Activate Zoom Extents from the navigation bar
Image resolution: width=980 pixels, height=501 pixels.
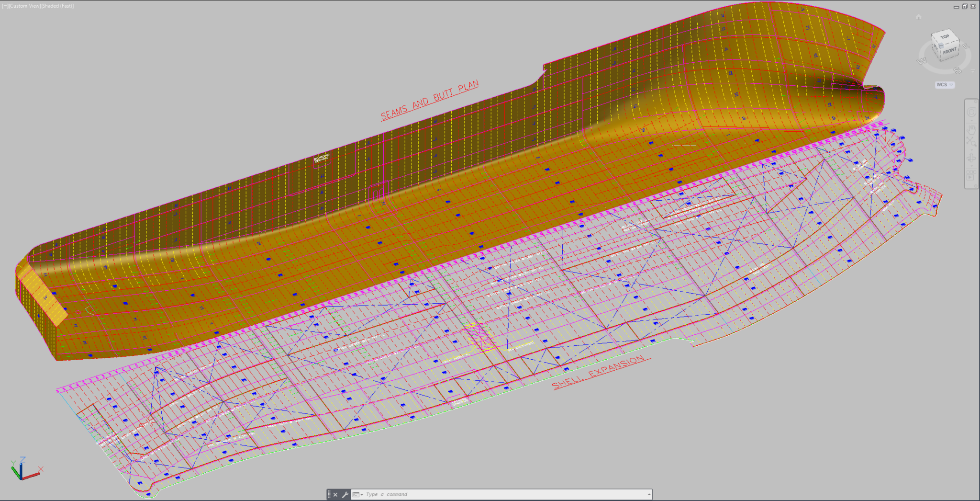(x=972, y=140)
